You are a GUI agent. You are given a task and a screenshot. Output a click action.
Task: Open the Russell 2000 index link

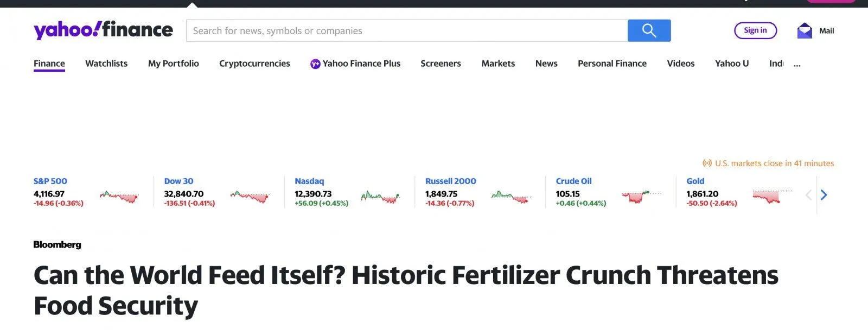coord(450,181)
